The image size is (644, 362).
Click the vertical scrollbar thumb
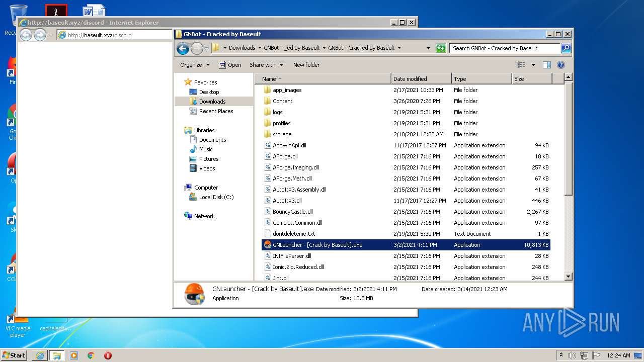tap(568, 139)
